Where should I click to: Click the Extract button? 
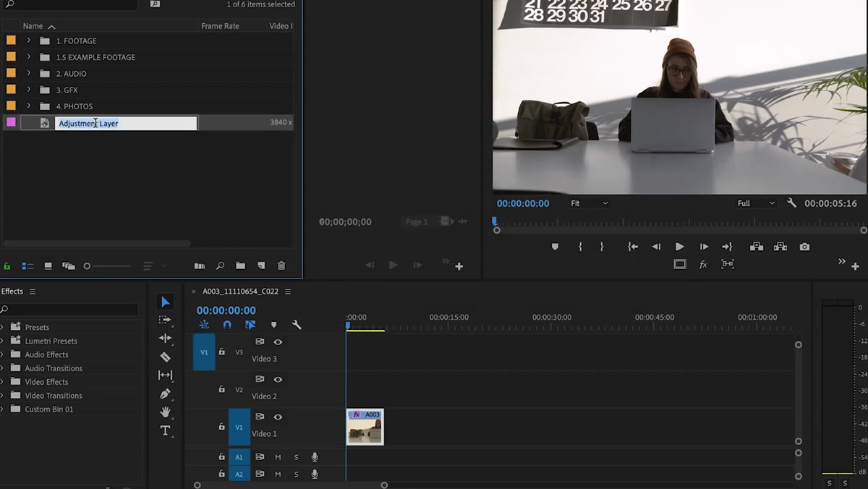780,247
